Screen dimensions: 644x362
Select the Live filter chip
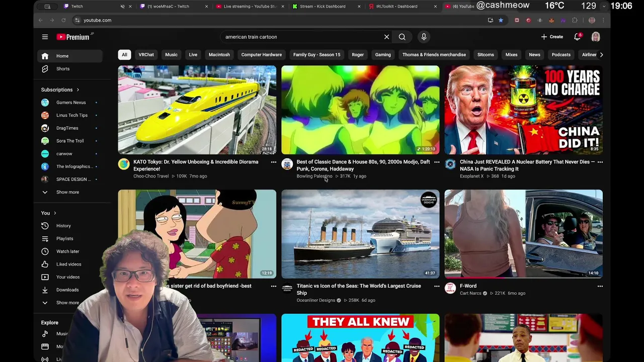coord(193,55)
